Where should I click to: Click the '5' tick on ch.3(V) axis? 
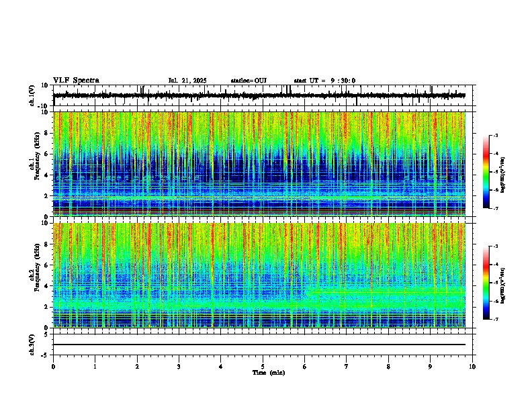pyautogui.click(x=46, y=334)
